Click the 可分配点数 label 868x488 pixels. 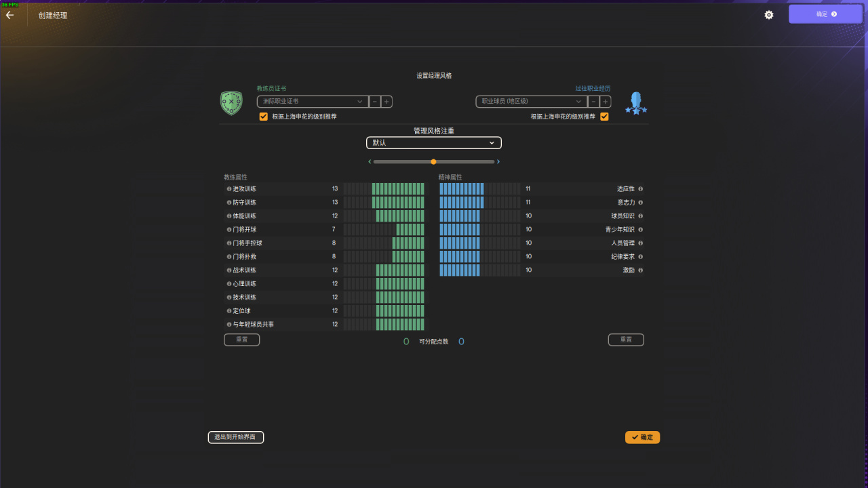coord(434,342)
